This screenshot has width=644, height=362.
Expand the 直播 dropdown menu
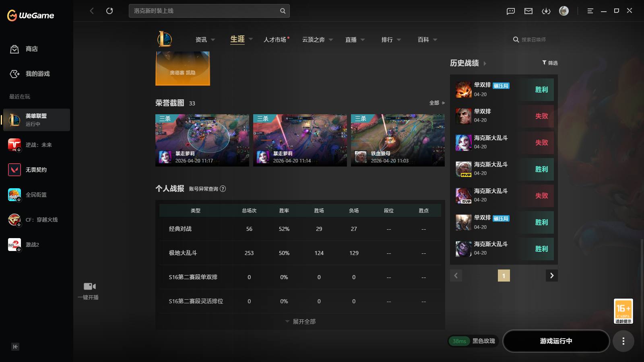pyautogui.click(x=363, y=40)
